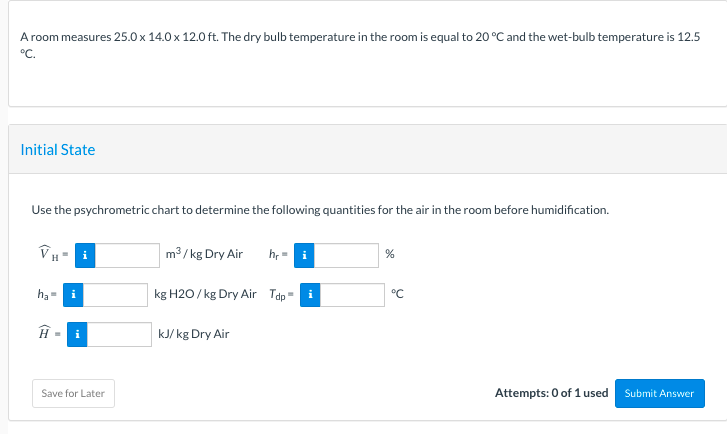The width and height of the screenshot is (727, 434).
Task: Focus the absolute humidity h_a input box
Action: [116, 294]
